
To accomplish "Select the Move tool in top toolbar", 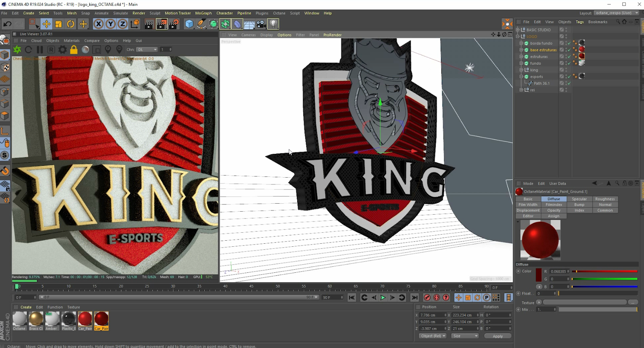I will (x=47, y=24).
